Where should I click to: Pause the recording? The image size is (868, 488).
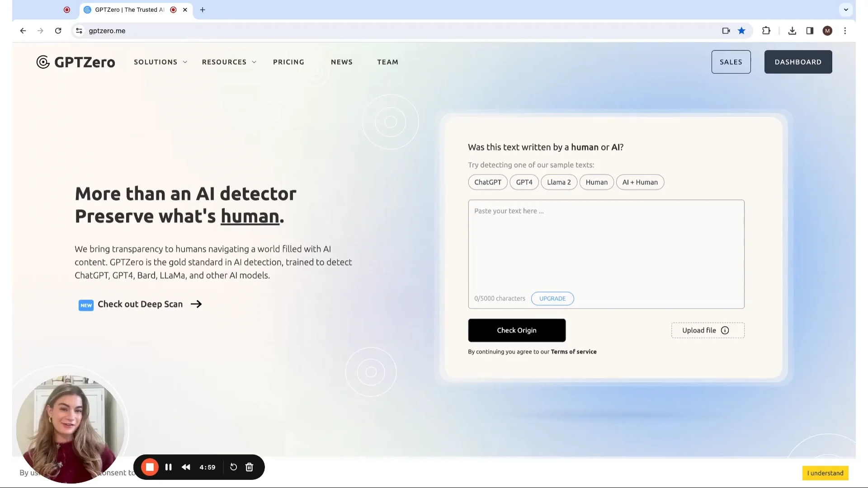click(x=168, y=467)
